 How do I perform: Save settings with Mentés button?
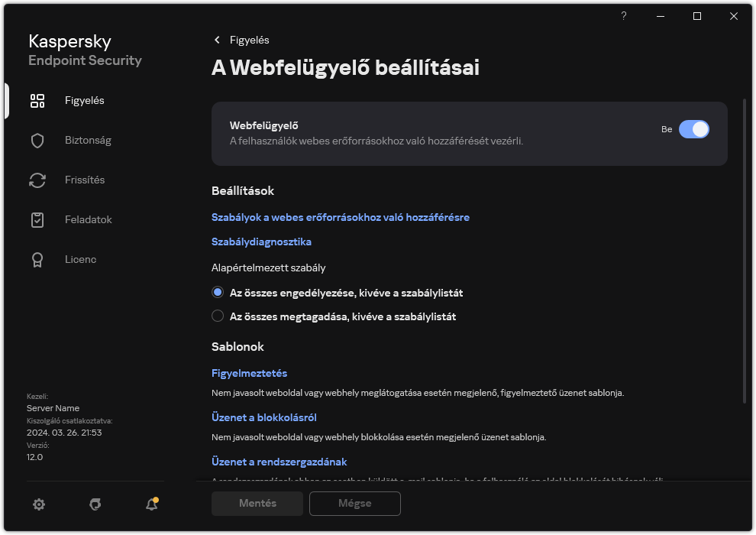point(257,504)
